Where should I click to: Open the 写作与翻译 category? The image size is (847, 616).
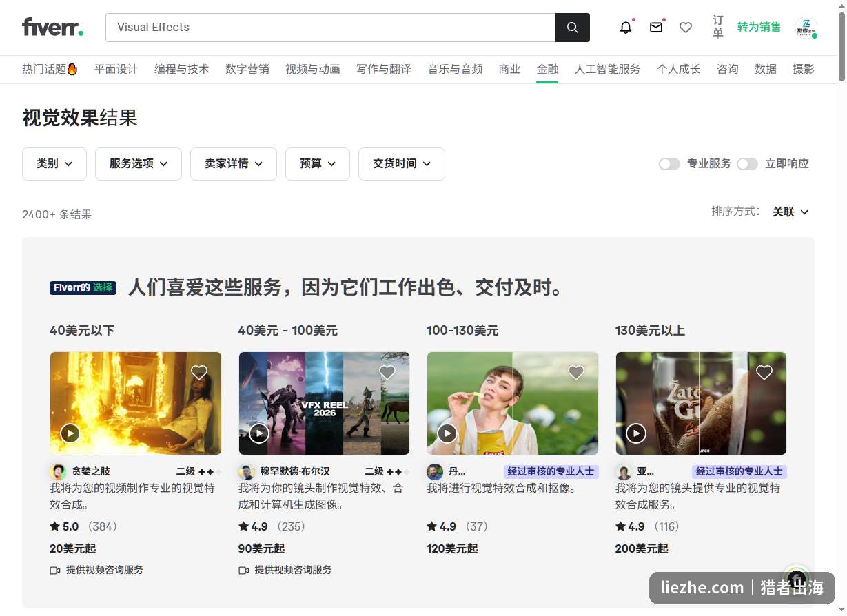coord(384,69)
